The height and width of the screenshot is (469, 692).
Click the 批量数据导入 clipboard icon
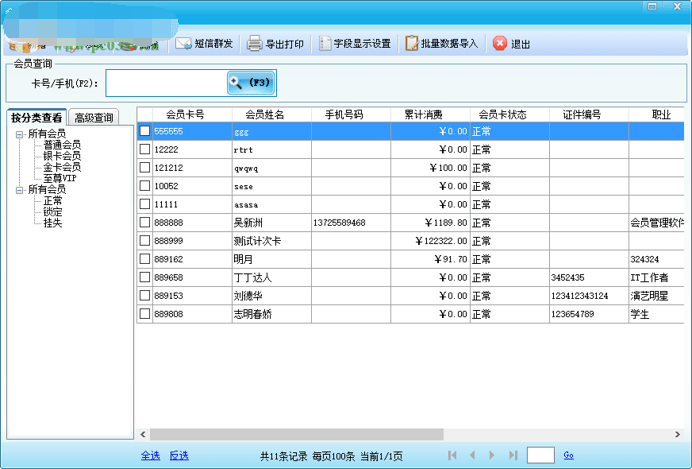[x=412, y=44]
